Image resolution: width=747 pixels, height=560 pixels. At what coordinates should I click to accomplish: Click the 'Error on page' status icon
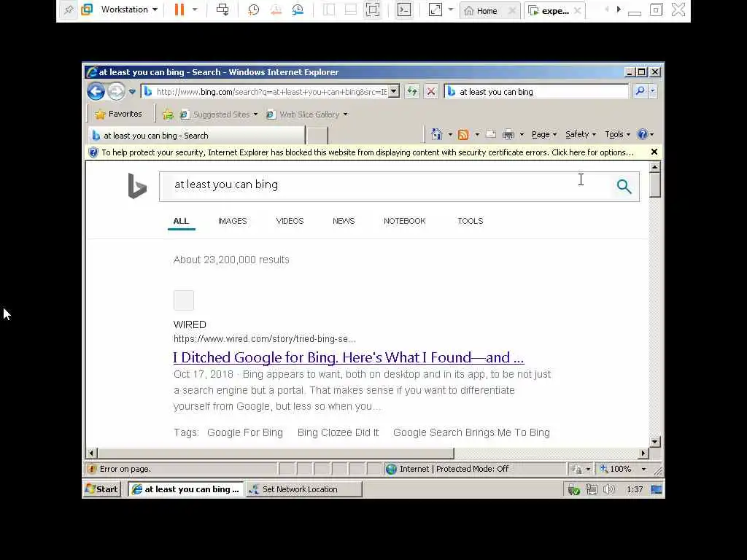[92, 469]
